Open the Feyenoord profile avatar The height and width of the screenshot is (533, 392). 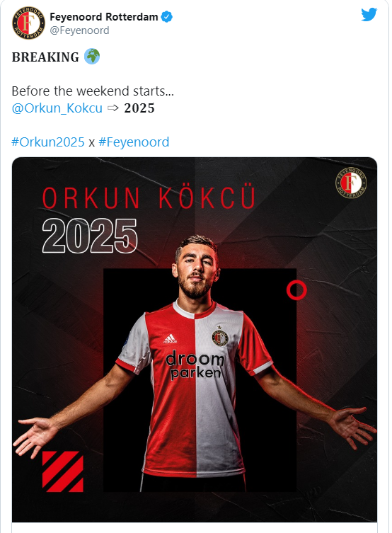coord(28,23)
